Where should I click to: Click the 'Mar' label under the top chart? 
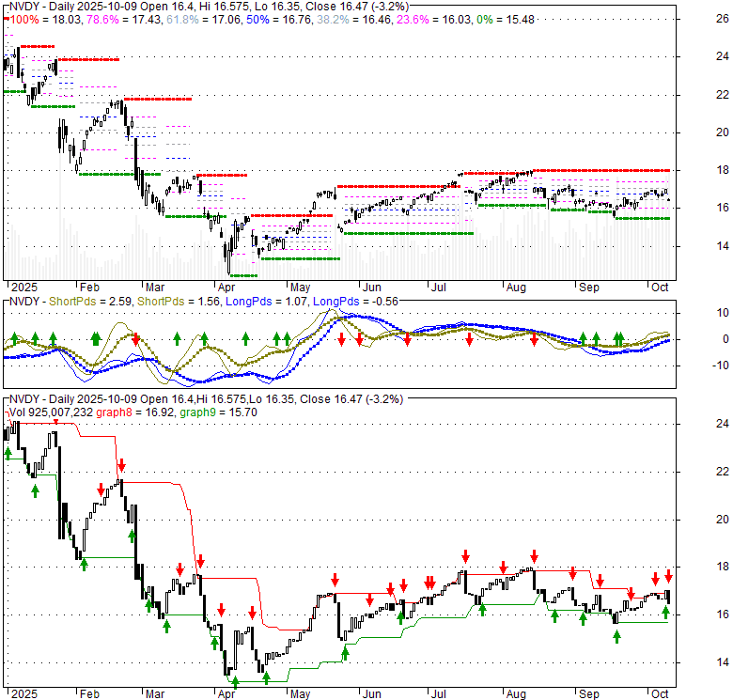point(155,288)
